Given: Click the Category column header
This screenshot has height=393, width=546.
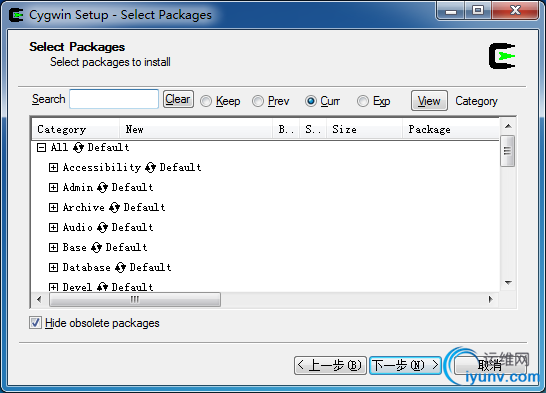Looking at the screenshot, I should 76,129.
